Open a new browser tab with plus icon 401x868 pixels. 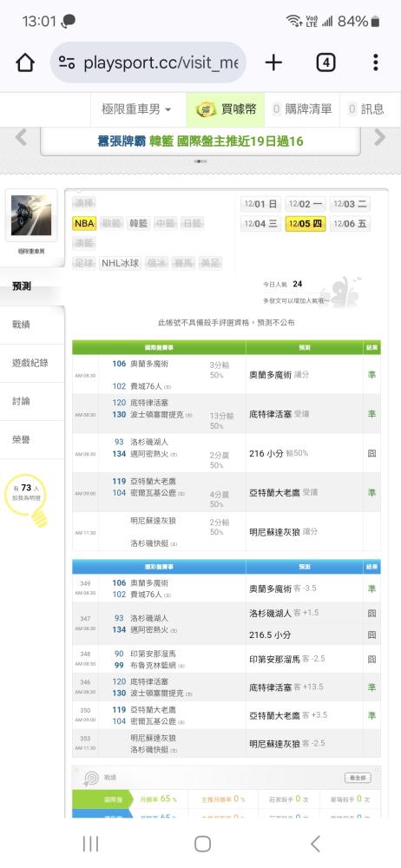pyautogui.click(x=273, y=62)
